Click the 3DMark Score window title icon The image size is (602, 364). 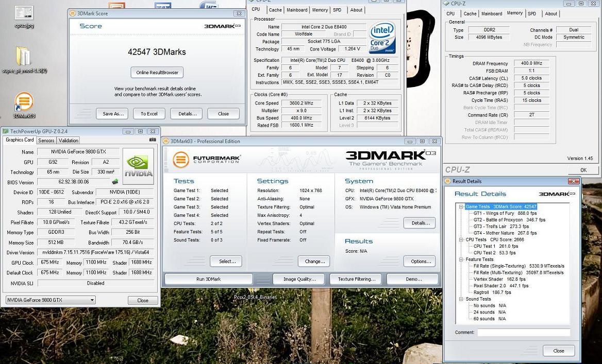pyautogui.click(x=73, y=13)
